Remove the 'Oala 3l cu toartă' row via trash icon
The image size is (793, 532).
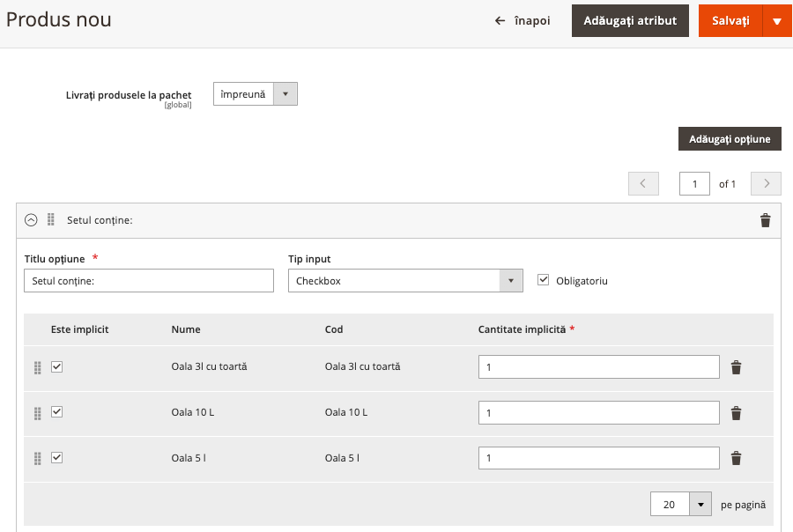point(736,367)
